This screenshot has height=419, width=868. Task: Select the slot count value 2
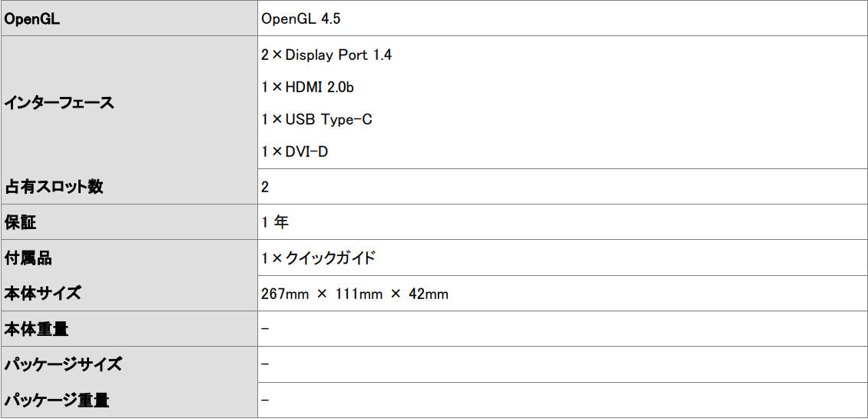pyautogui.click(x=265, y=187)
